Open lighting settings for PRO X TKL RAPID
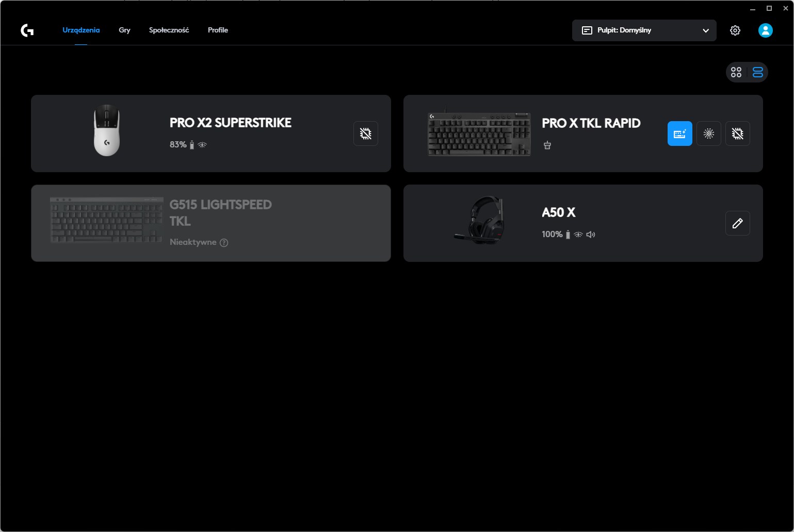Image resolution: width=794 pixels, height=532 pixels. coord(708,134)
